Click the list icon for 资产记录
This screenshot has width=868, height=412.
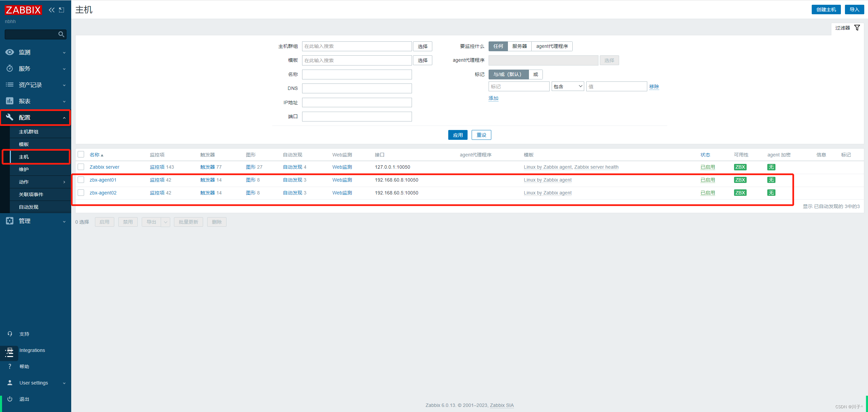[10, 85]
